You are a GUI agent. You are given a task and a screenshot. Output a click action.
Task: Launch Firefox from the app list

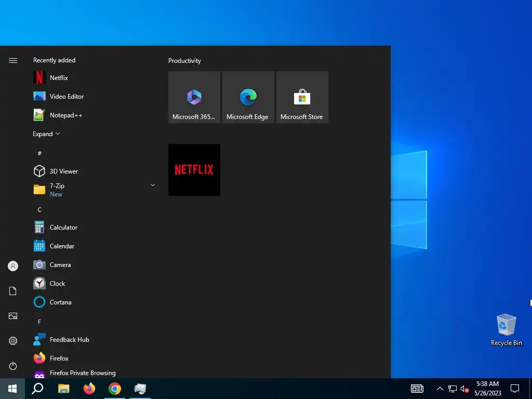point(94,358)
